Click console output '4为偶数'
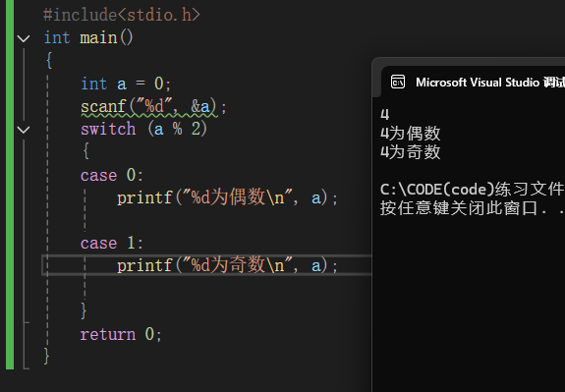Viewport: 565px width, 392px height. pyautogui.click(x=411, y=134)
